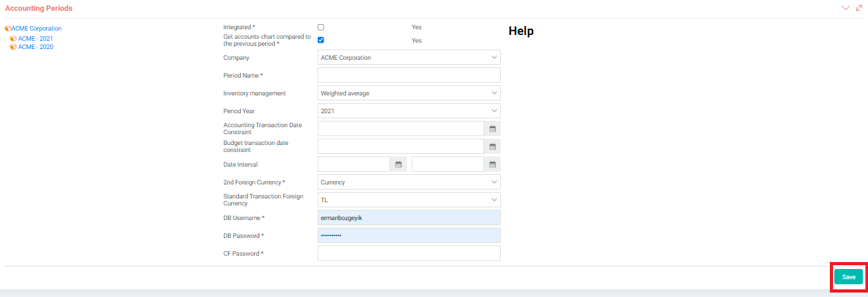
Task: Click the Save button
Action: coord(849,277)
